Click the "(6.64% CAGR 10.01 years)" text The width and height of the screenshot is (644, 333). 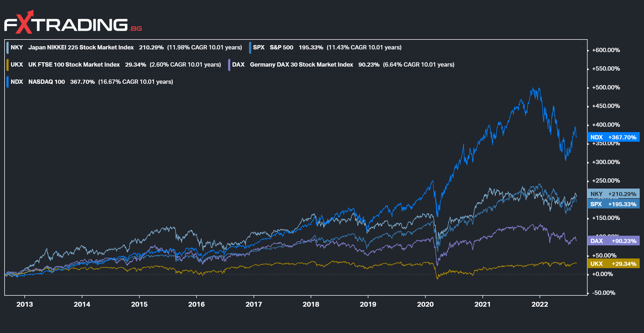(419, 65)
